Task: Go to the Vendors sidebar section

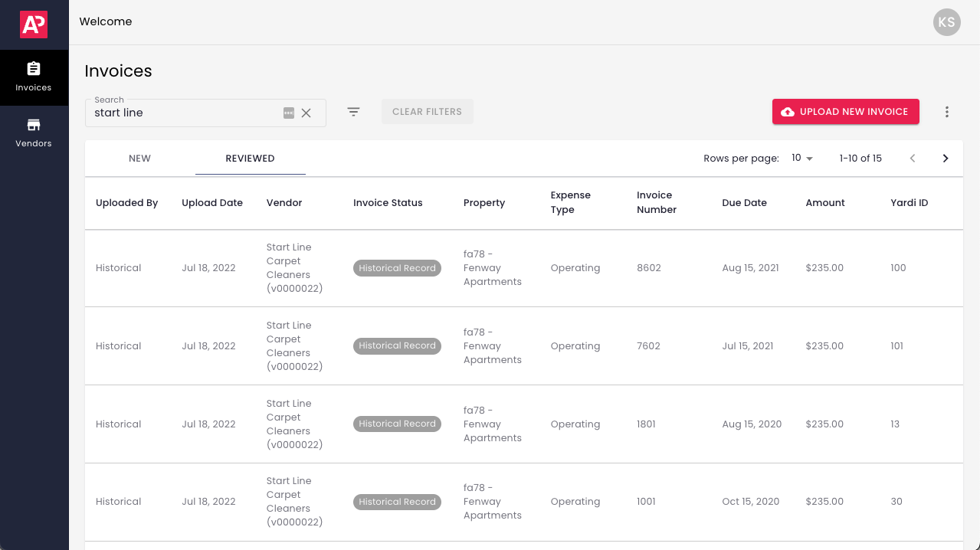Action: point(34,133)
